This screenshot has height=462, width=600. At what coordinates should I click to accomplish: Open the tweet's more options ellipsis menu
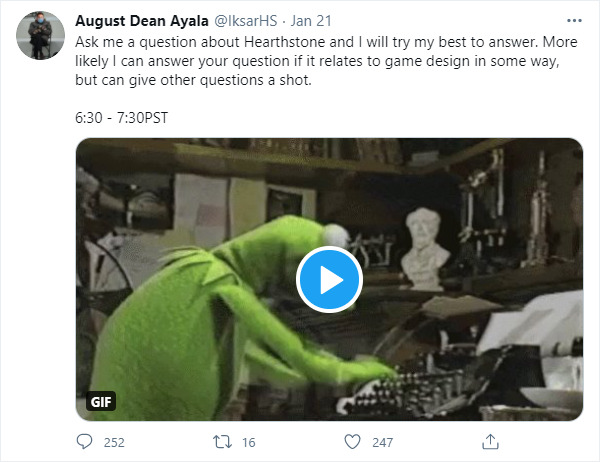[x=572, y=21]
